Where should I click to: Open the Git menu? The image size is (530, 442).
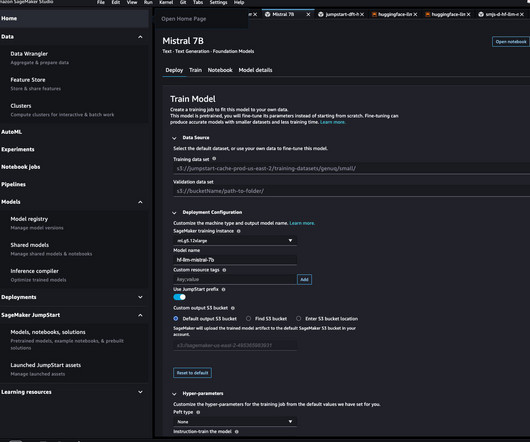[183, 2]
